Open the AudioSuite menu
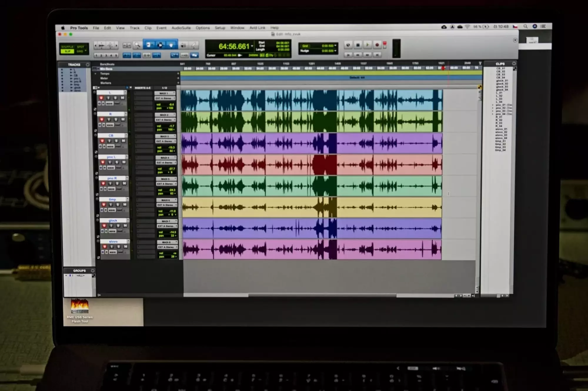The width and height of the screenshot is (588, 391). click(x=181, y=28)
